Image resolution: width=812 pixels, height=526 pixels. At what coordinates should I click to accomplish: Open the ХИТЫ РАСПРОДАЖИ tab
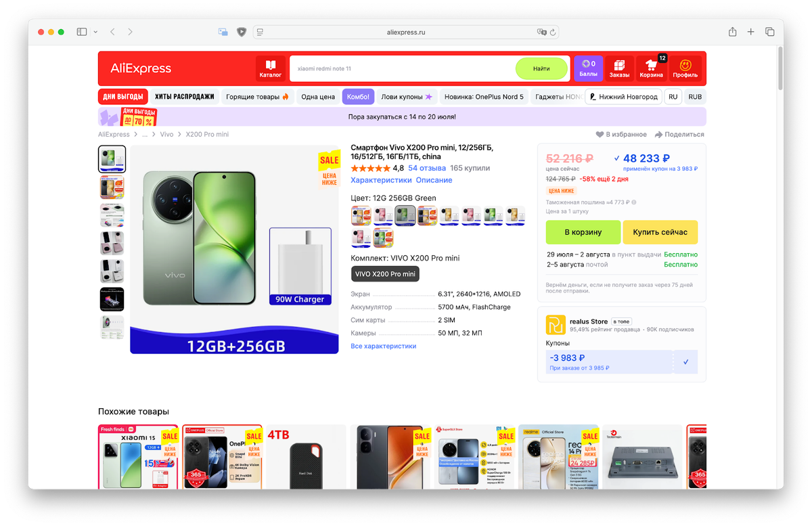pyautogui.click(x=185, y=97)
